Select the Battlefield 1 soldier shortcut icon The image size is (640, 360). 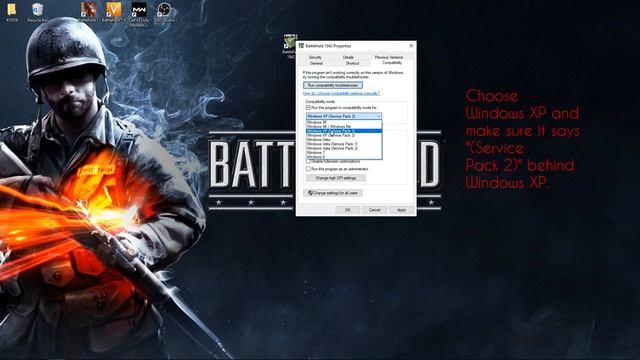coord(88,10)
